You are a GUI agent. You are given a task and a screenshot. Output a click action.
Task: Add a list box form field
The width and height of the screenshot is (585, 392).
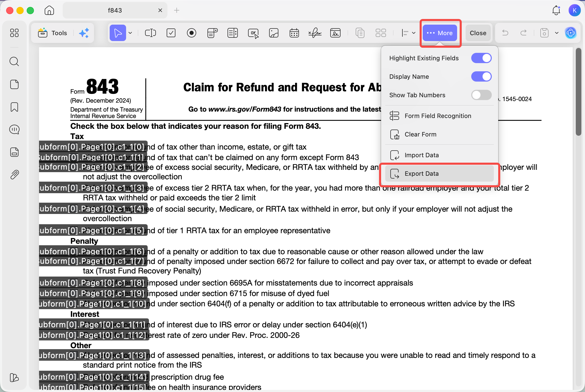pos(233,33)
